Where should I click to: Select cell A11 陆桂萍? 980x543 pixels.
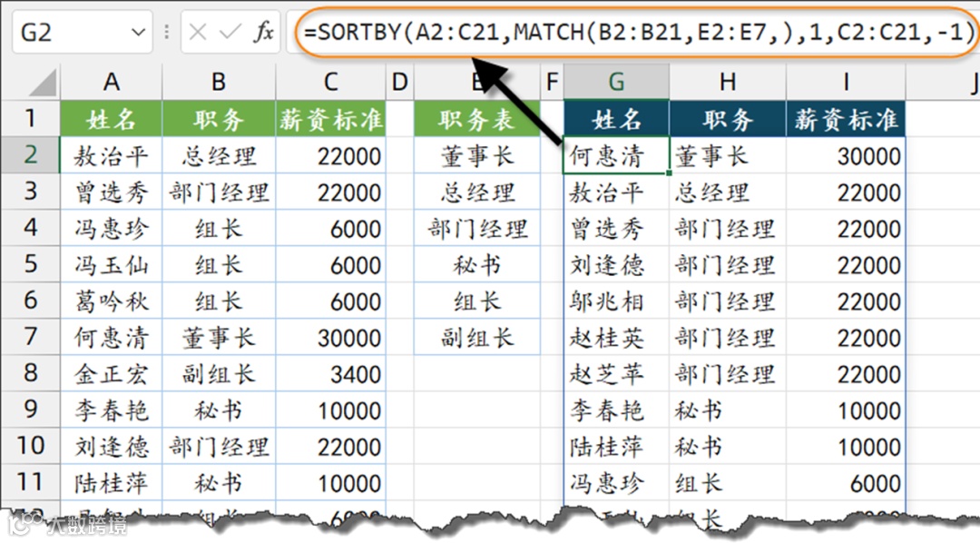[112, 481]
